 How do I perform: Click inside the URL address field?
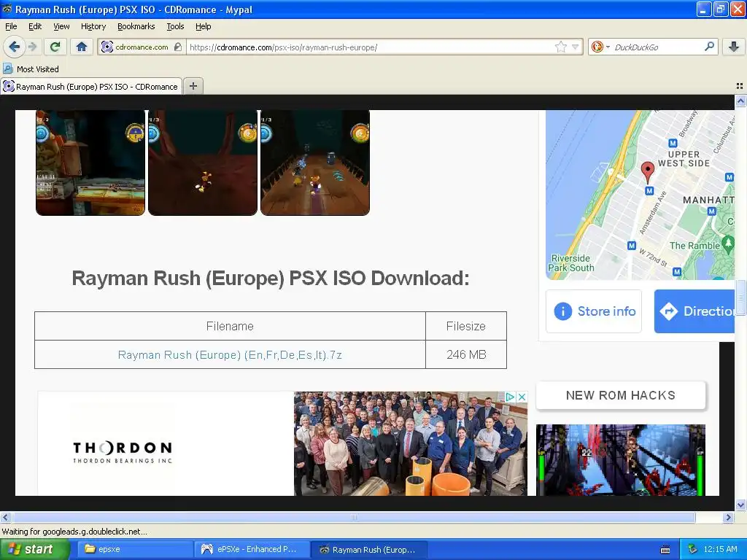tap(369, 47)
